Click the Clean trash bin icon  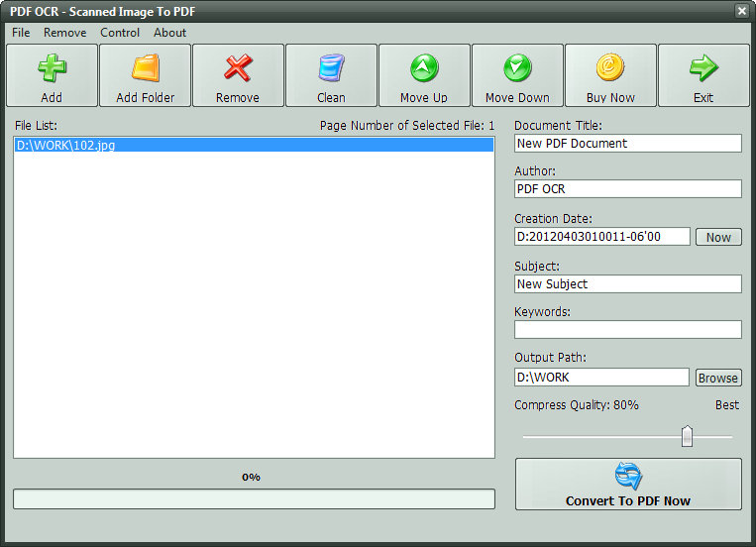[331, 68]
